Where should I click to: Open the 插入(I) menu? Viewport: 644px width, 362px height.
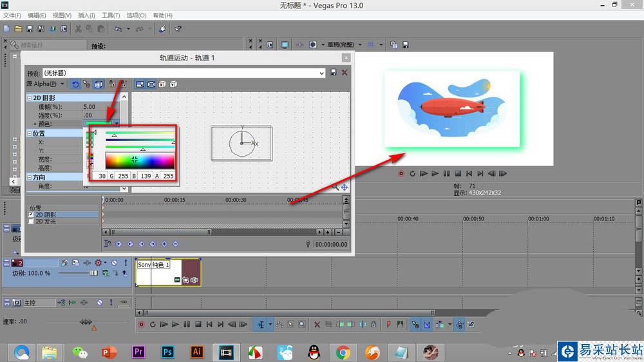coord(86,15)
